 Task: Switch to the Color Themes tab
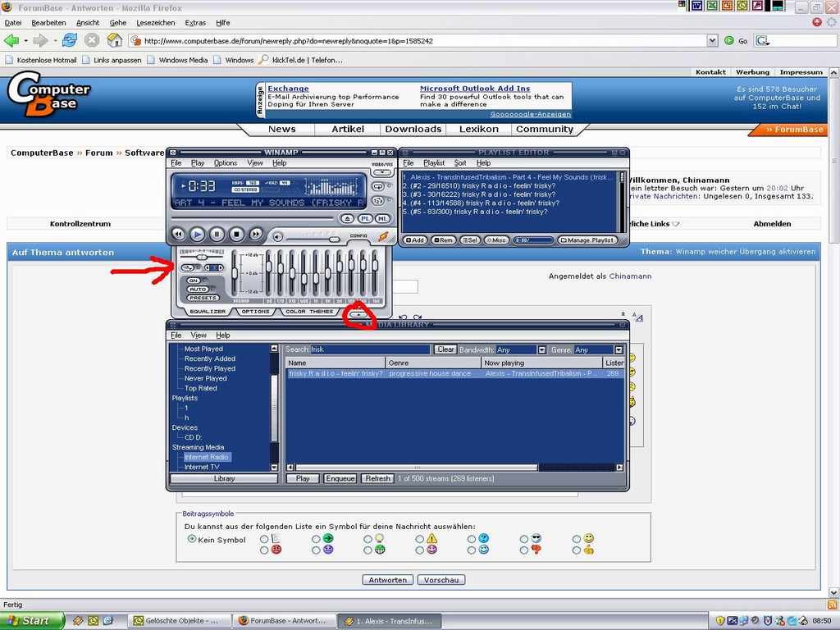click(x=309, y=311)
